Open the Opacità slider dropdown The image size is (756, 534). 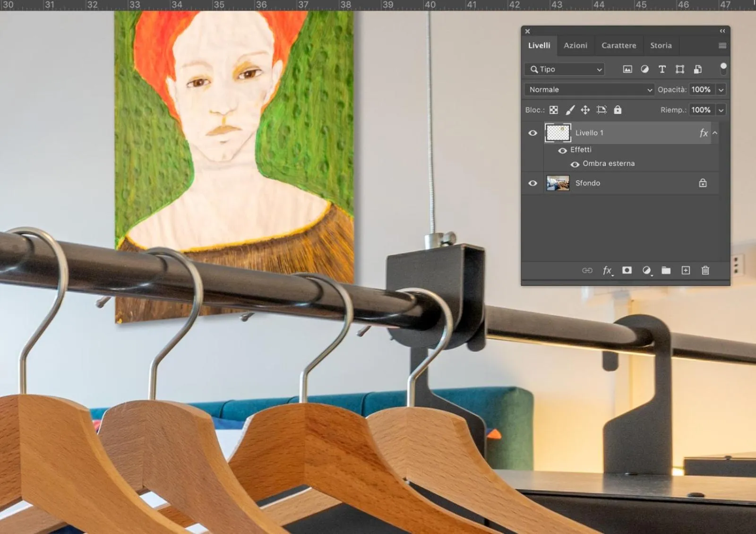721,90
